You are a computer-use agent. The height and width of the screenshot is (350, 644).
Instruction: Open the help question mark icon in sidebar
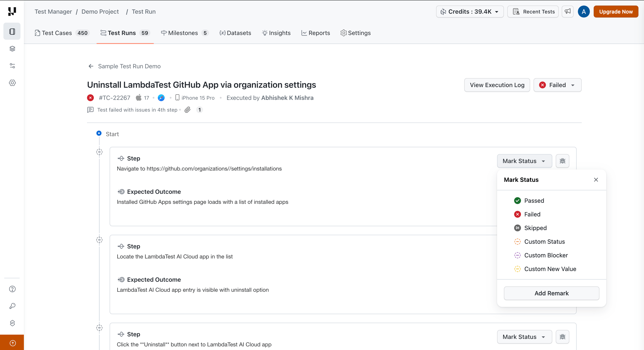pos(12,289)
